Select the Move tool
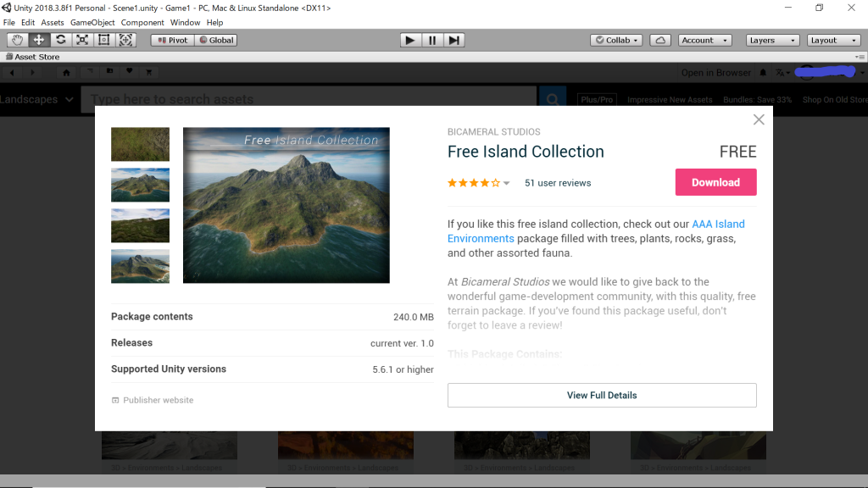Image resolution: width=868 pixels, height=488 pixels. (39, 40)
